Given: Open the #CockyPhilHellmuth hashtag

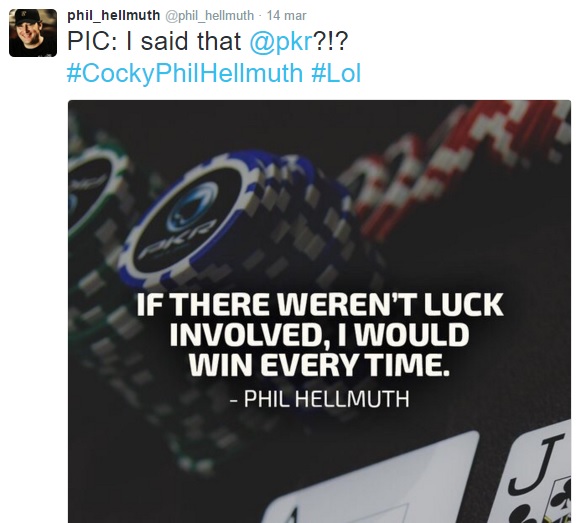Looking at the screenshot, I should pyautogui.click(x=185, y=73).
